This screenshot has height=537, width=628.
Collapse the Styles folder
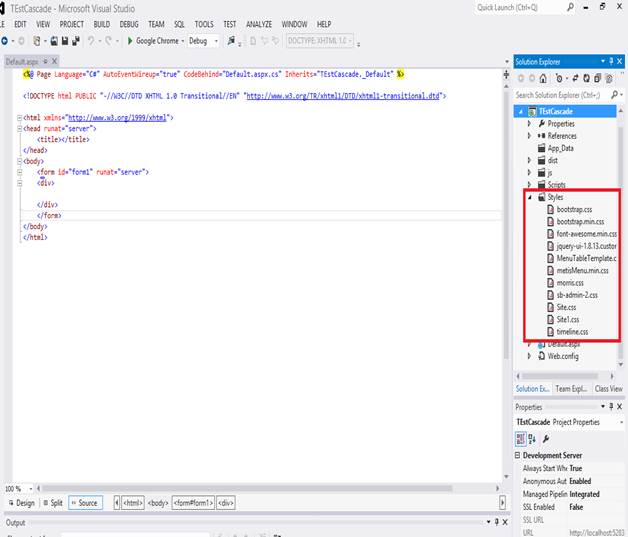tap(530, 197)
